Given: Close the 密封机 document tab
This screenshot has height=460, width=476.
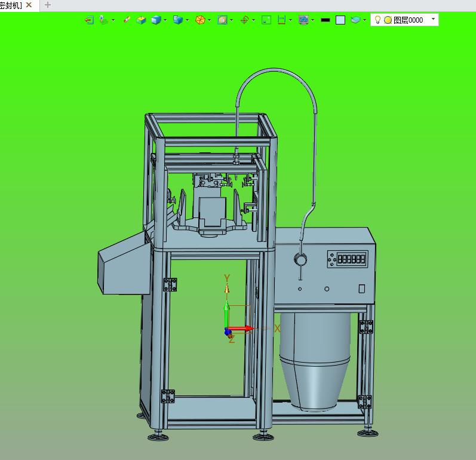Looking at the screenshot, I should [x=29, y=5].
